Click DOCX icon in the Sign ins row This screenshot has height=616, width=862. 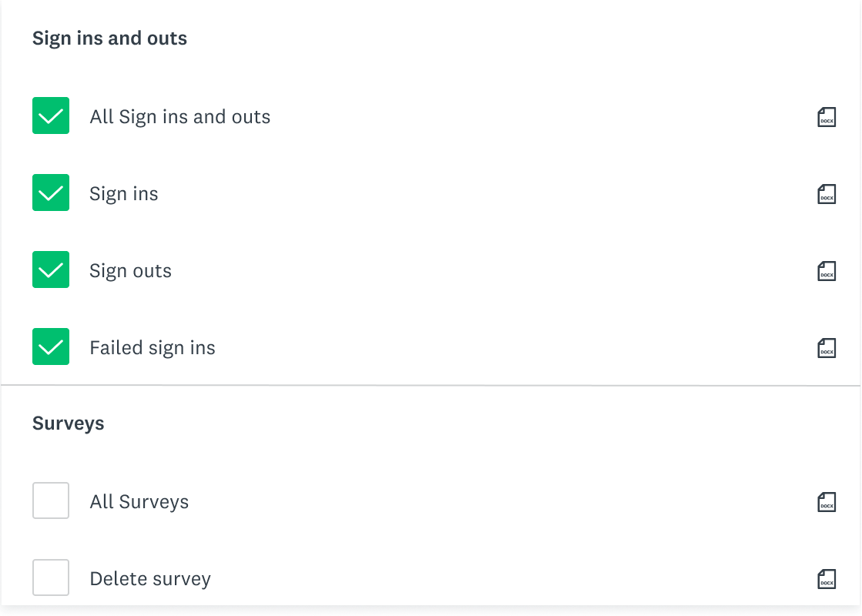pyautogui.click(x=827, y=194)
